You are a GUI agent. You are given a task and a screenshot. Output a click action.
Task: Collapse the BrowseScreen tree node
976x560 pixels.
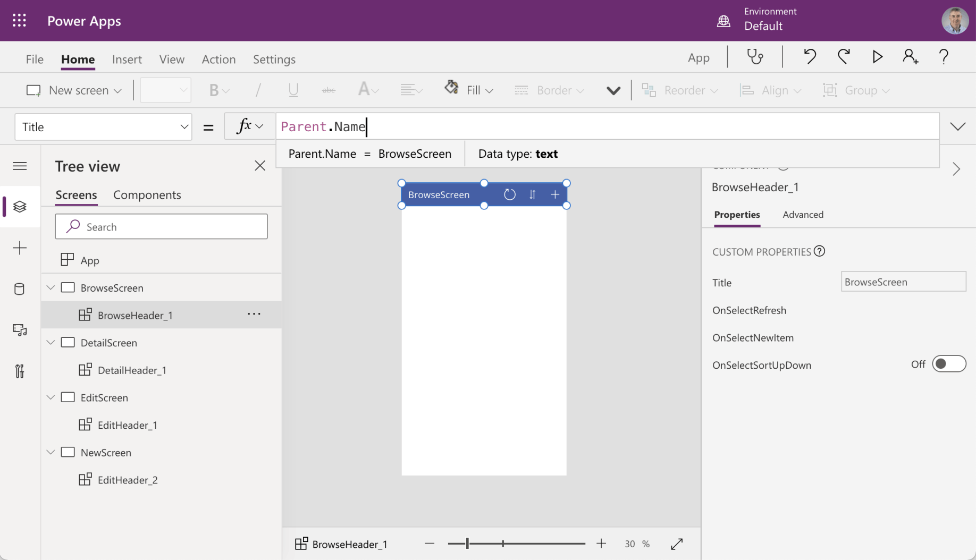[x=51, y=287]
